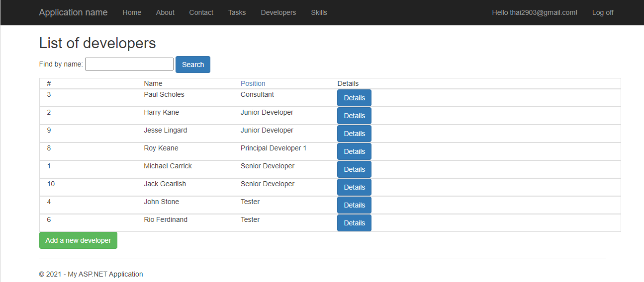The image size is (644, 282).
Task: Click Jesse Lingard's Junior Developer cell
Action: 267,130
